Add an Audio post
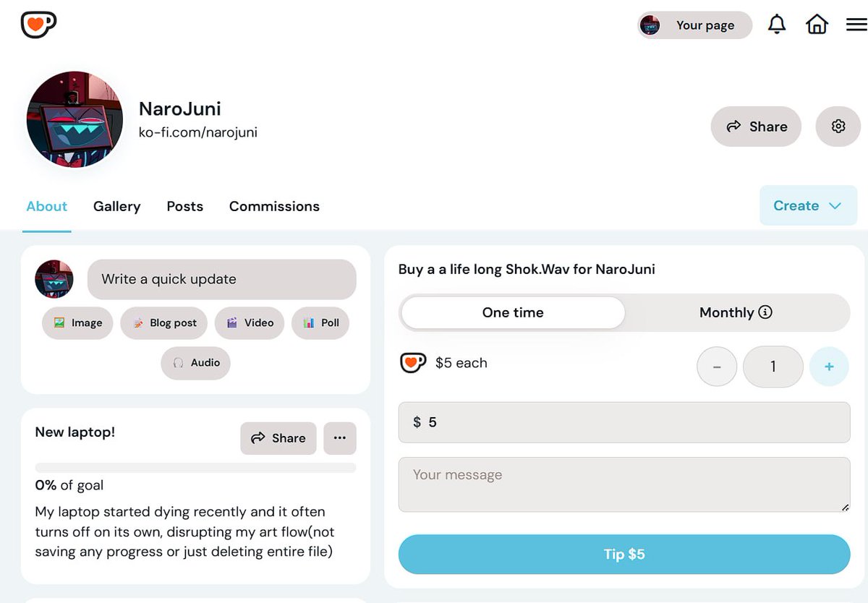This screenshot has height=603, width=868. tap(196, 363)
